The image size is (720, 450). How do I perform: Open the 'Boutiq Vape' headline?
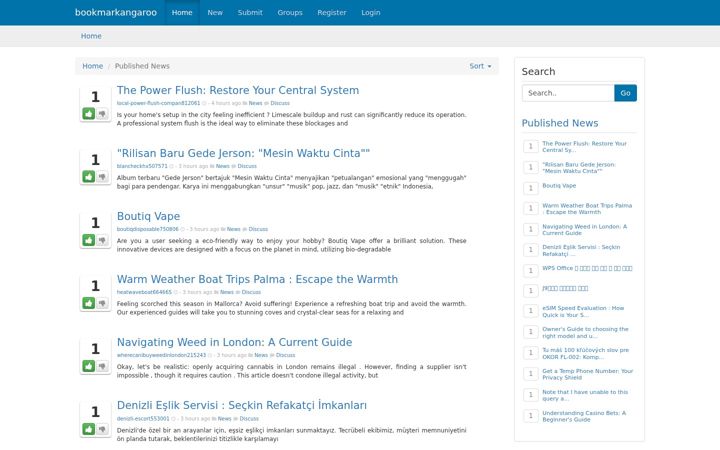148,216
